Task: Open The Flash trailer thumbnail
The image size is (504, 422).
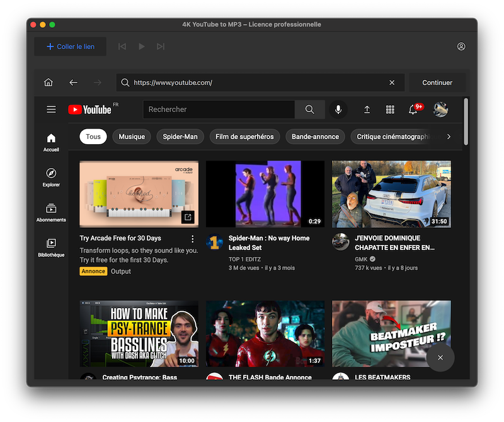Action: click(x=265, y=334)
